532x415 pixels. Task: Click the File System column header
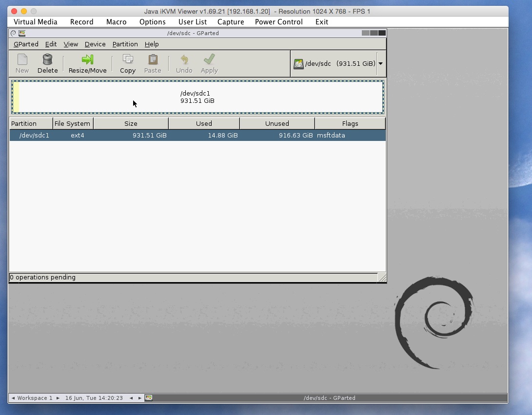(x=72, y=123)
